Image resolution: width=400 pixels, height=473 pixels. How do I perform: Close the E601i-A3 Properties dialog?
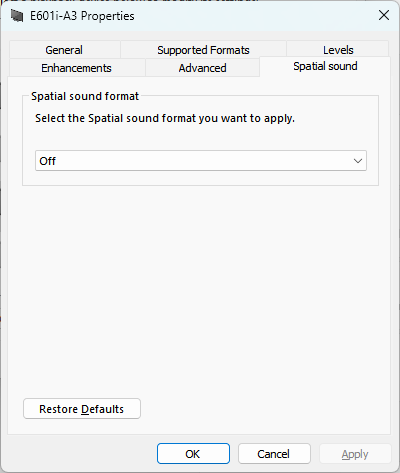(384, 15)
